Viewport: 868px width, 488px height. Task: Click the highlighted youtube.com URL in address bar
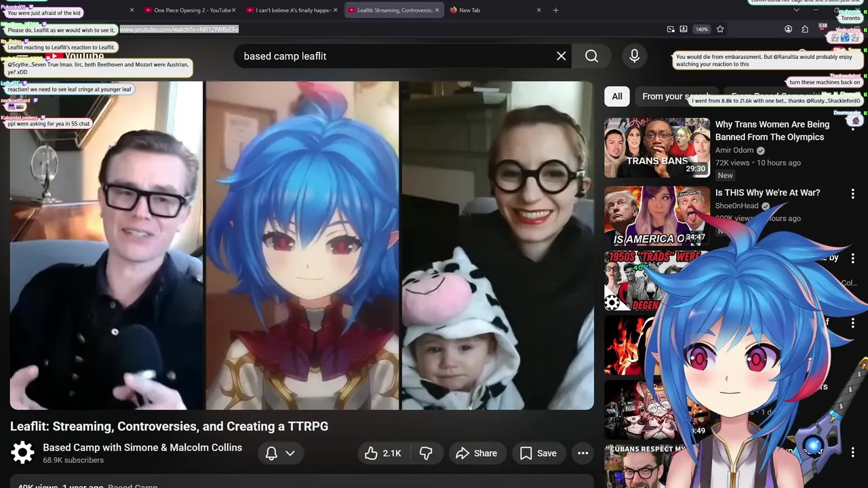tap(179, 29)
